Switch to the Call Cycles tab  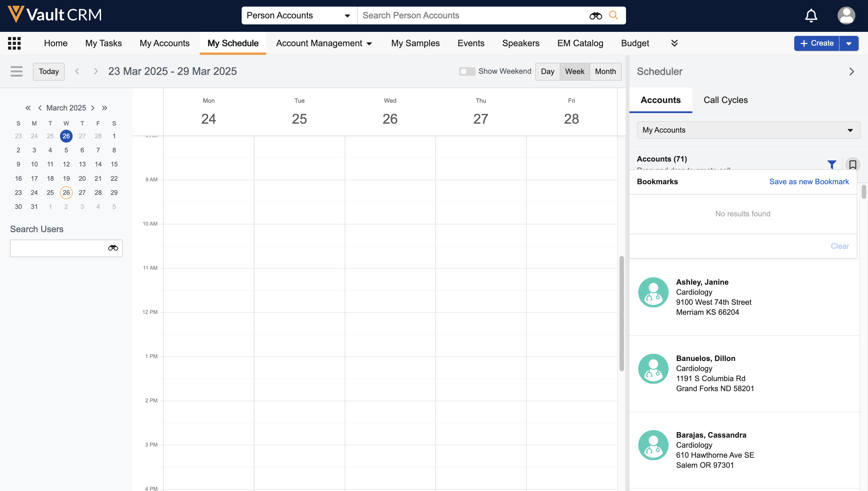click(x=725, y=100)
